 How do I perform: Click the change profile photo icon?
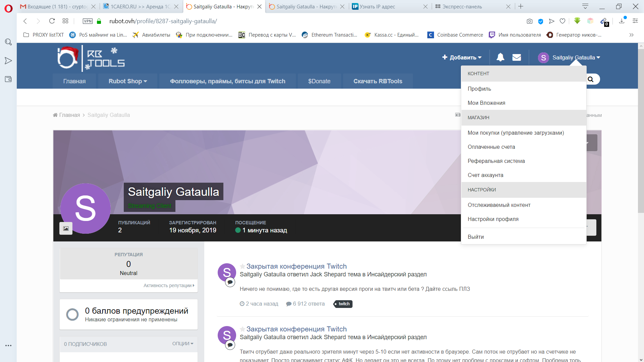(x=66, y=228)
